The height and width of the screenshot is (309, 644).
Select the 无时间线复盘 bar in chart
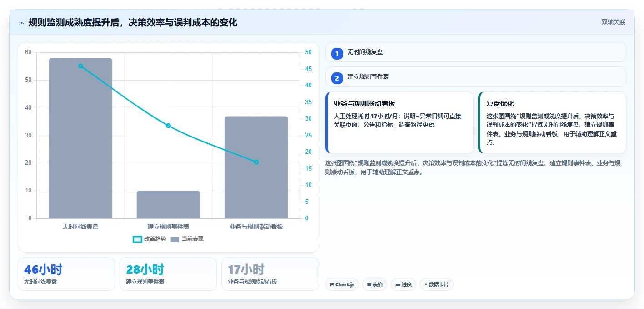pos(80,138)
